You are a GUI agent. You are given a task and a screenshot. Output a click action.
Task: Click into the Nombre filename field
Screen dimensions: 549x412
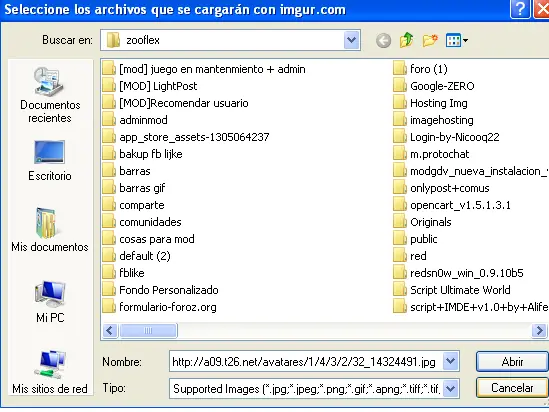pyautogui.click(x=306, y=361)
